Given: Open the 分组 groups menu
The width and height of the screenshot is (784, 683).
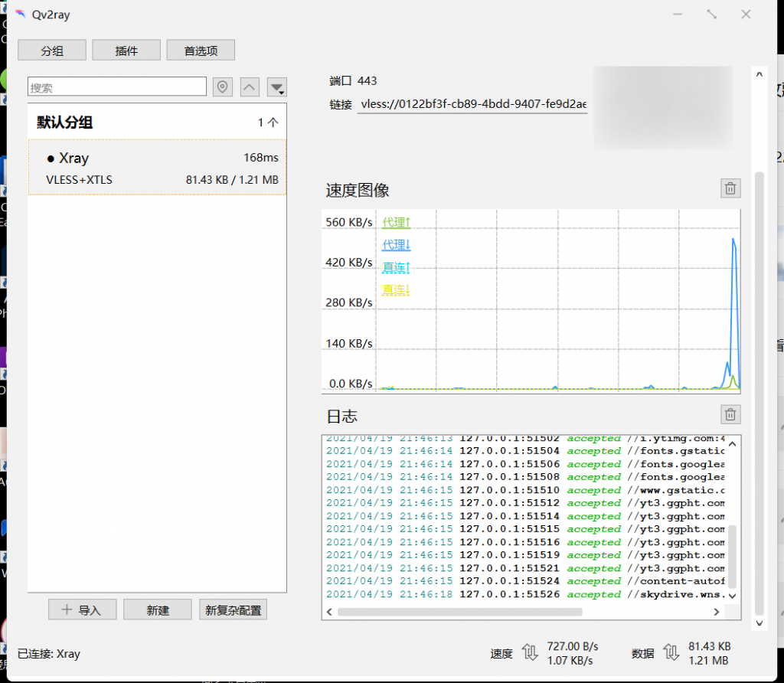Looking at the screenshot, I should 52,51.
